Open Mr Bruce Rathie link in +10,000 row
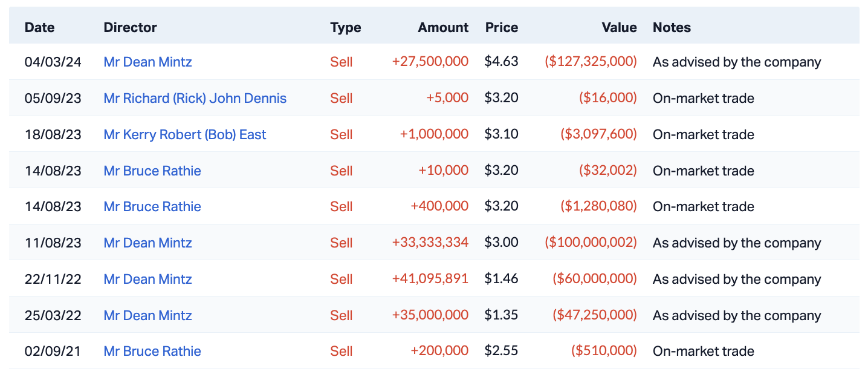The image size is (868, 380). coord(152,171)
